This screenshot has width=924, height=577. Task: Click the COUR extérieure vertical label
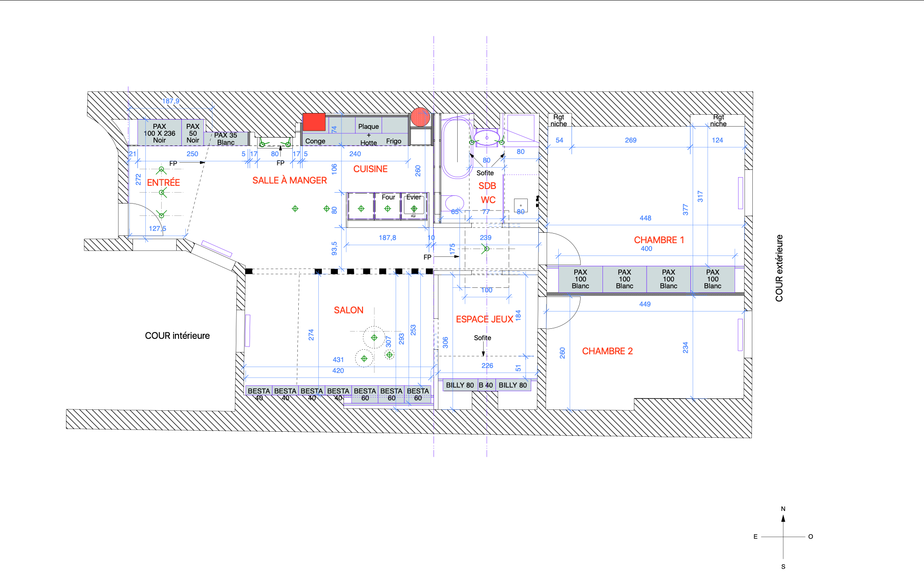tap(779, 268)
